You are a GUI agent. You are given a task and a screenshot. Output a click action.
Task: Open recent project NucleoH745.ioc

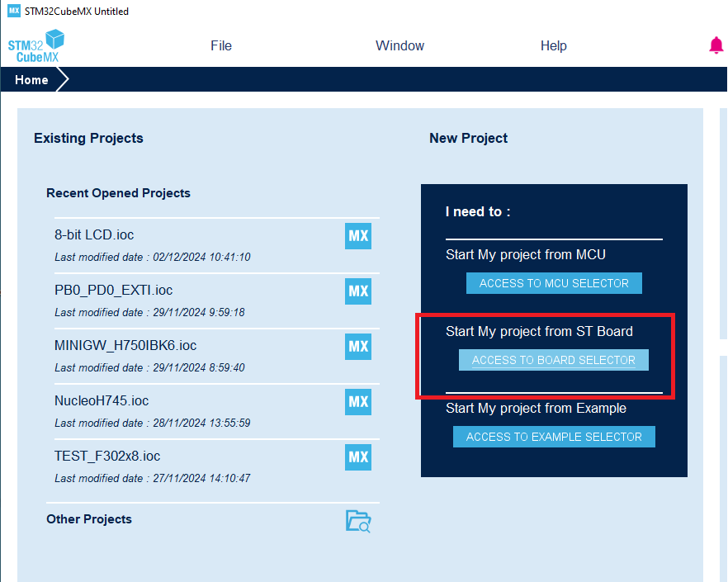102,400
